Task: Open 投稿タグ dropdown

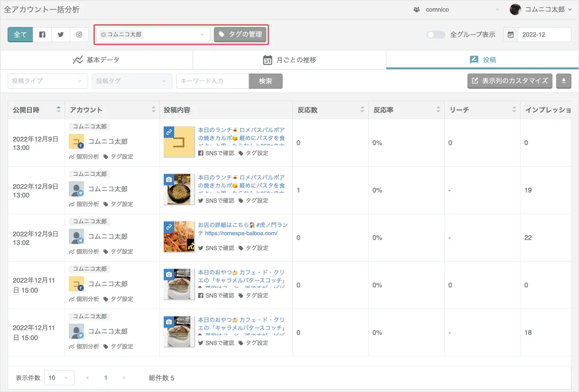Action: click(132, 81)
